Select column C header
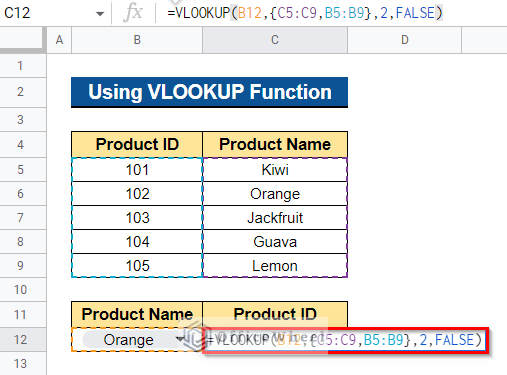Viewport: 507px width, 375px height. [275, 40]
